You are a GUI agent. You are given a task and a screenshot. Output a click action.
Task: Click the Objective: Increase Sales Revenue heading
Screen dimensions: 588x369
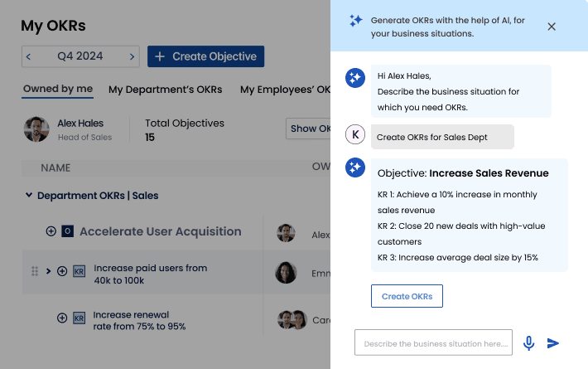click(463, 173)
